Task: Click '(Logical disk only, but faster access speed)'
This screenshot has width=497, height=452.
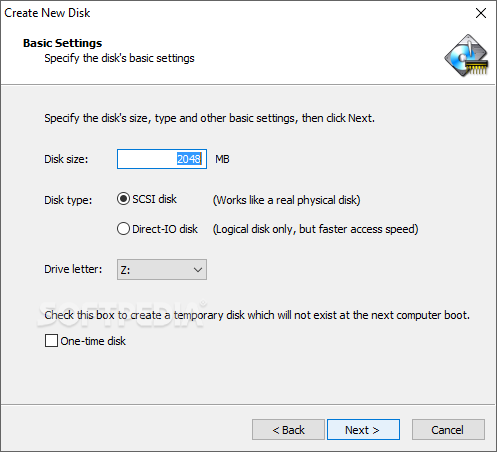Action: tap(315, 229)
